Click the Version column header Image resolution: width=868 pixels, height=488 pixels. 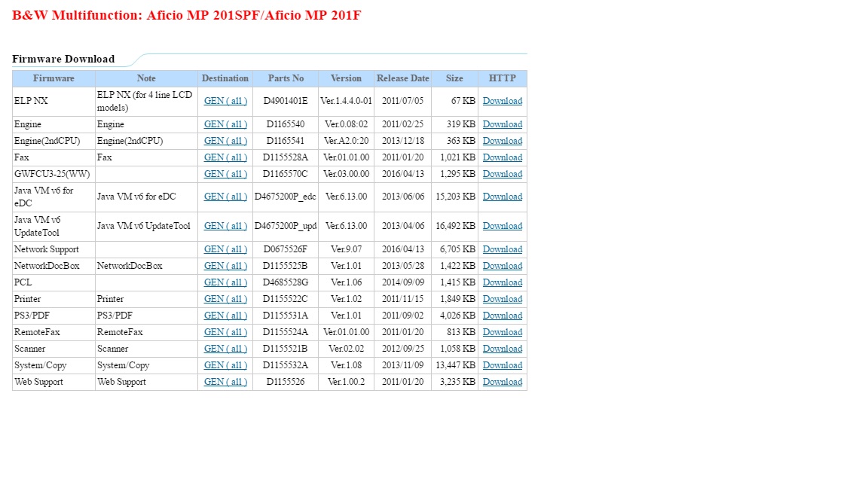click(x=346, y=78)
